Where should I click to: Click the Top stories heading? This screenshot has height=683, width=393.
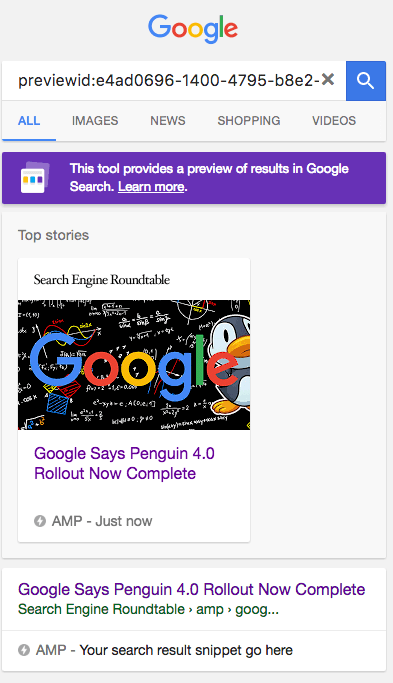tap(53, 235)
